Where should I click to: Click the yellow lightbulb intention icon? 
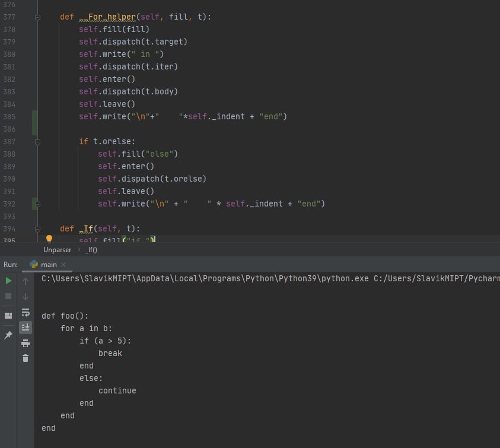tap(49, 239)
